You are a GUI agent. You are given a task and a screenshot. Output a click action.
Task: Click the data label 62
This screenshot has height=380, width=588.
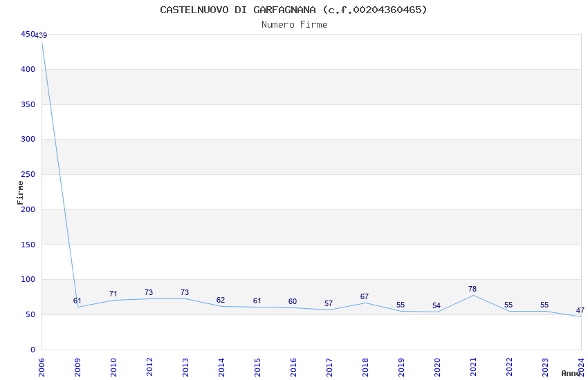pos(221,301)
